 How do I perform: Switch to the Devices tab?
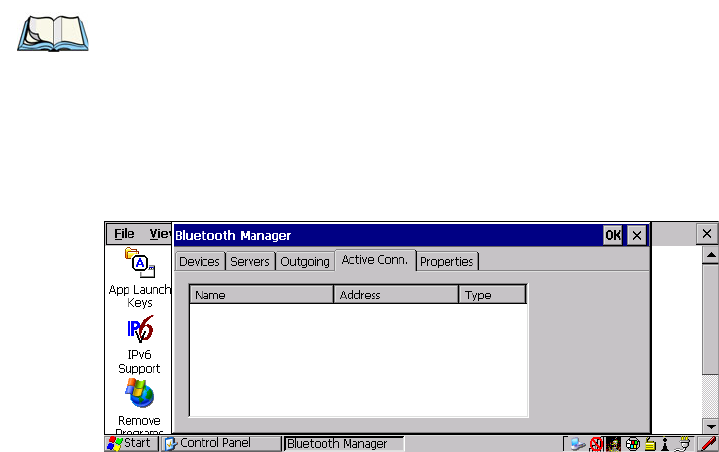[199, 261]
